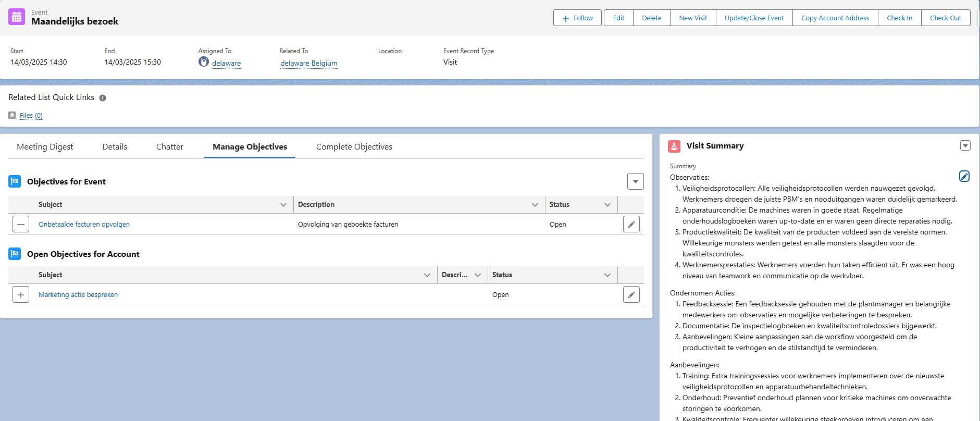Edit the Marketing actie bespreken objective row
Image resolution: width=980 pixels, height=421 pixels.
631,295
